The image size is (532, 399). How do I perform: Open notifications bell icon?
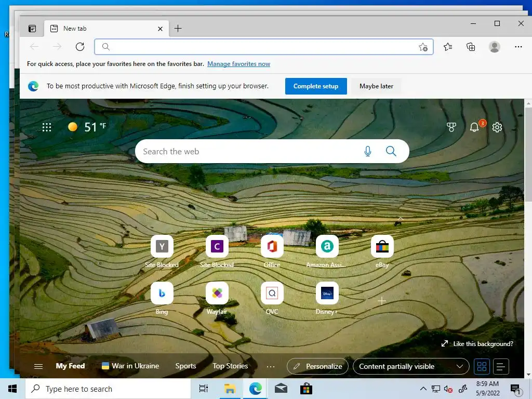point(474,127)
